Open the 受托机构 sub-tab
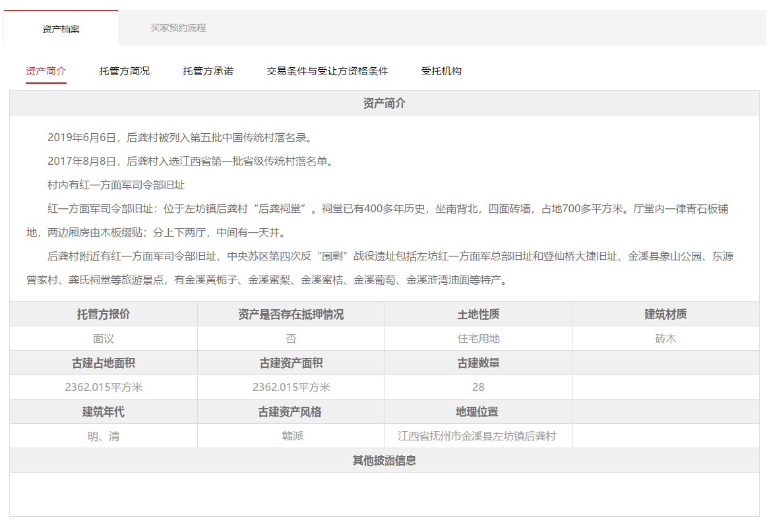This screenshot has height=532, width=769. click(x=441, y=71)
